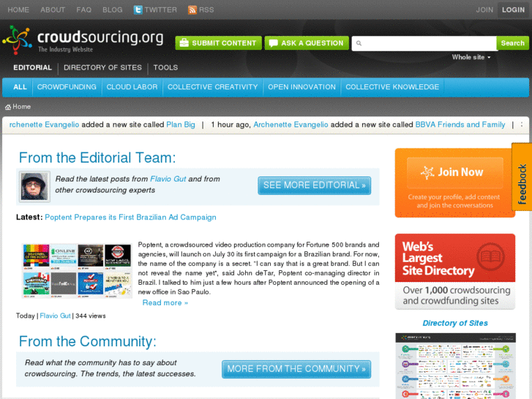This screenshot has height=399, width=532.
Task: Open the BBVA Friends and Family link
Action: point(460,124)
